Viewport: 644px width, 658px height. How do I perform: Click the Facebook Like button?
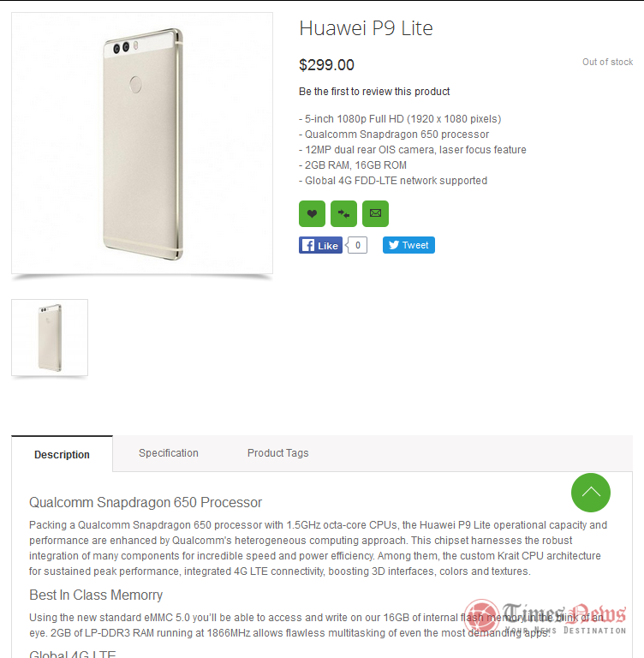pos(320,246)
